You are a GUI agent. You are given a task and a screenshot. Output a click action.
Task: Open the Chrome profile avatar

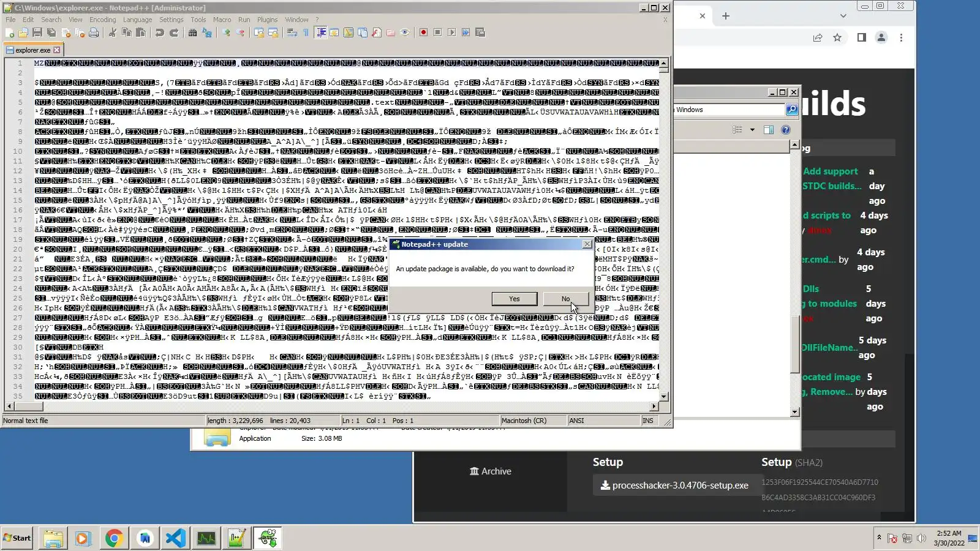pos(881,38)
